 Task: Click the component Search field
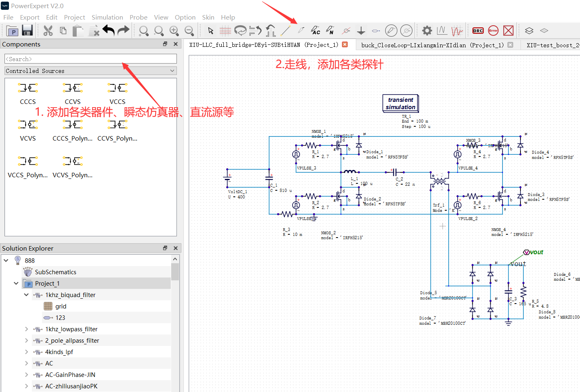[90, 59]
